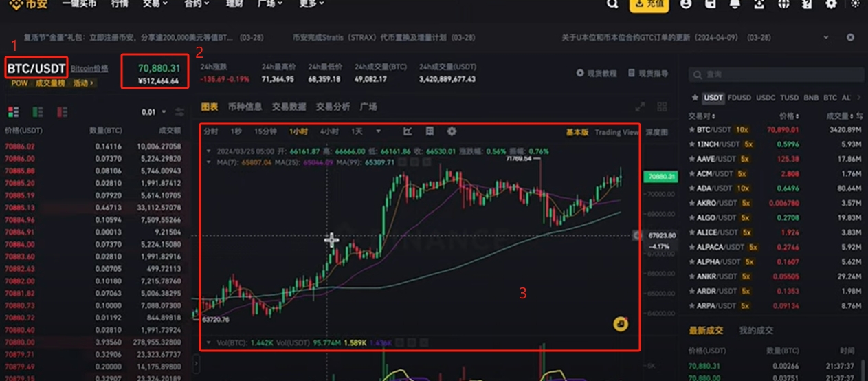Go to 行情 markets menu item

click(x=120, y=3)
